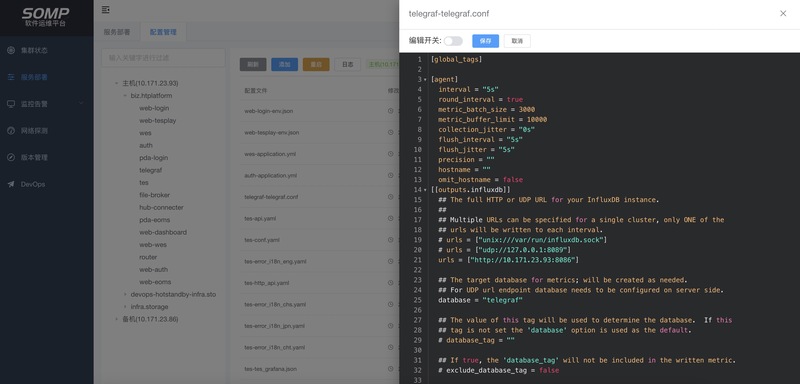Select wes in the tree
Screen dimensions: 800x384
(145, 133)
